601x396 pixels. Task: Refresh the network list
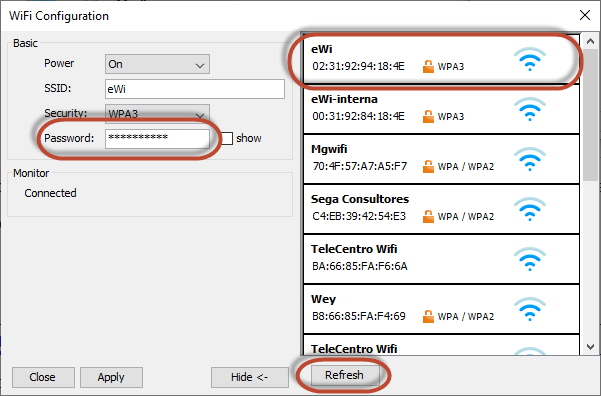345,375
